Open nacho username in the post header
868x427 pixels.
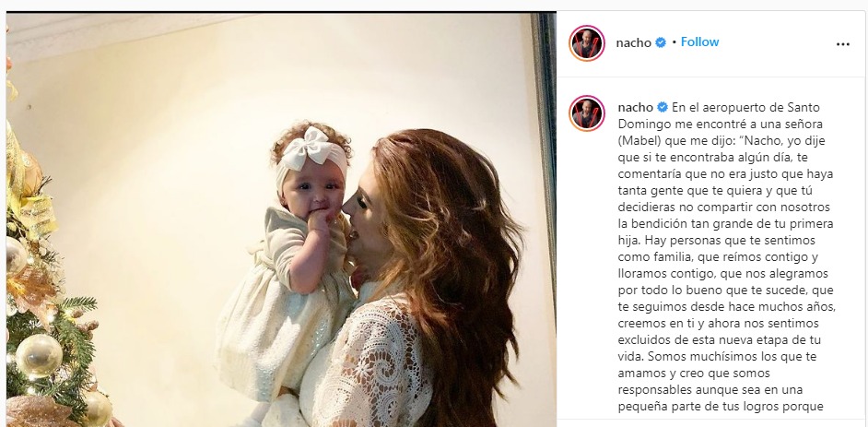coord(633,42)
